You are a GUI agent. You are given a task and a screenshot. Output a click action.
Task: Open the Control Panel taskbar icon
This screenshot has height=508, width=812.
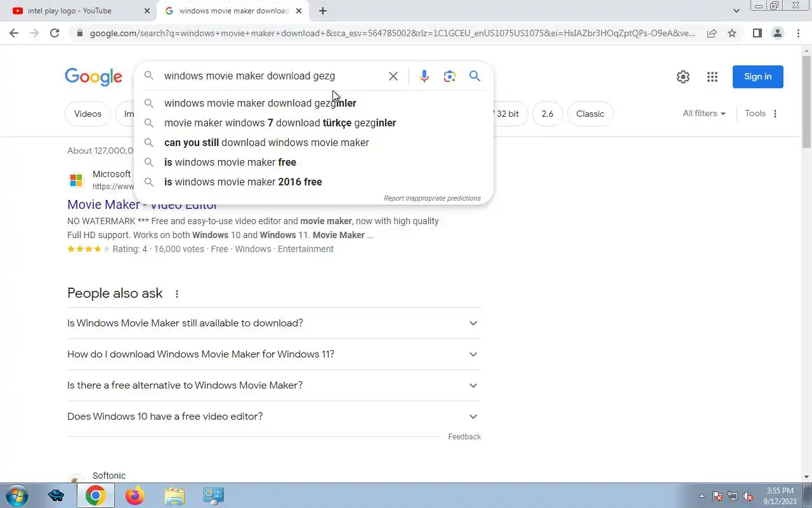pos(214,495)
